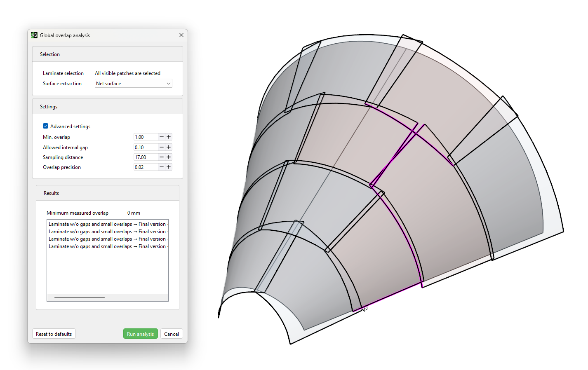The height and width of the screenshot is (370, 588).
Task: Click the results list horizontal scrollbar
Action: point(80,297)
